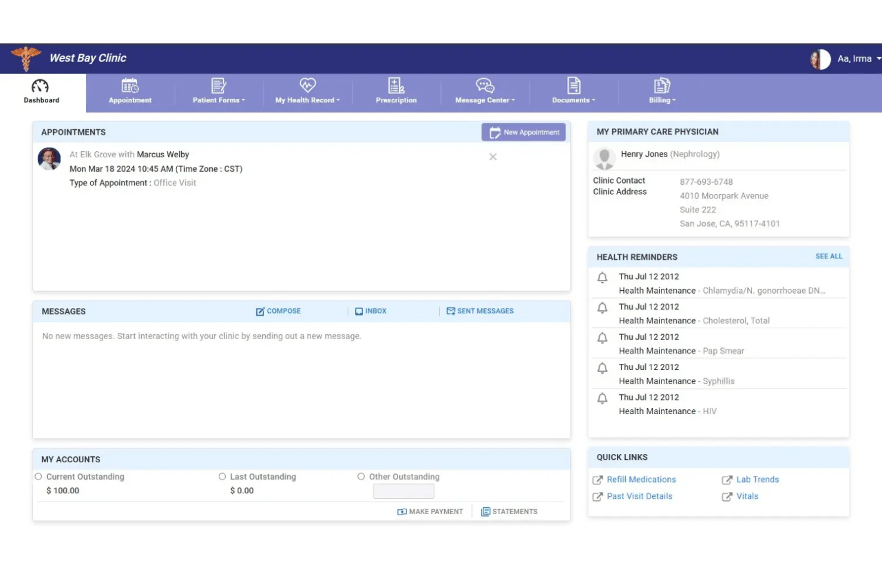Open the Prescription menu item

point(396,93)
